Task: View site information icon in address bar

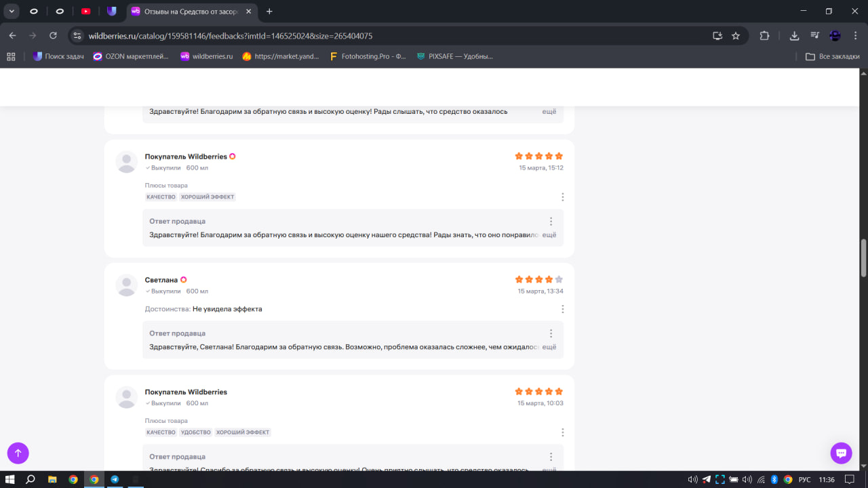Action: 77,36
